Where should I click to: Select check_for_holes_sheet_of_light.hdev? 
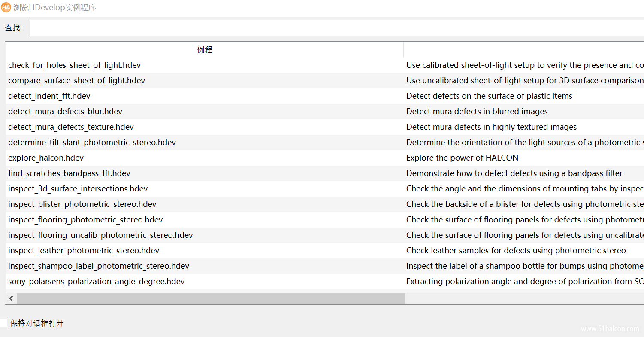[75, 65]
